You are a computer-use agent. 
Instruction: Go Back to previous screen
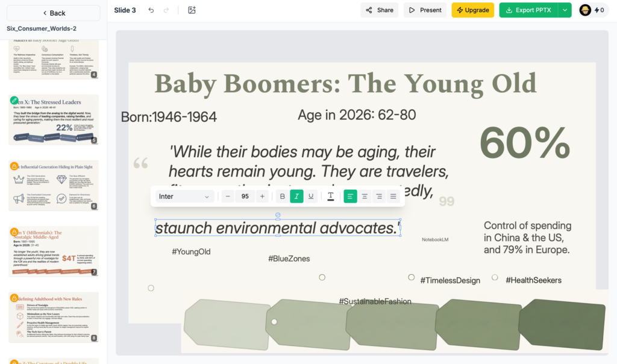(x=53, y=13)
